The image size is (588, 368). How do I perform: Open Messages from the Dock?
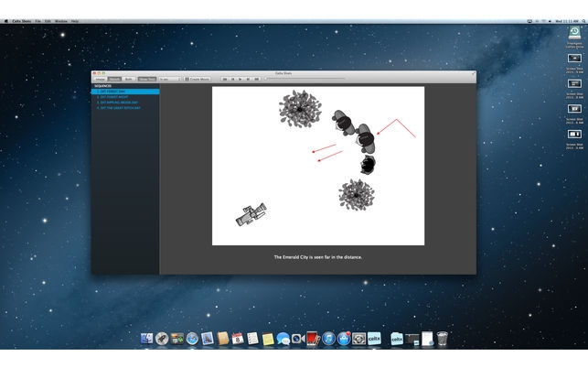(283, 339)
